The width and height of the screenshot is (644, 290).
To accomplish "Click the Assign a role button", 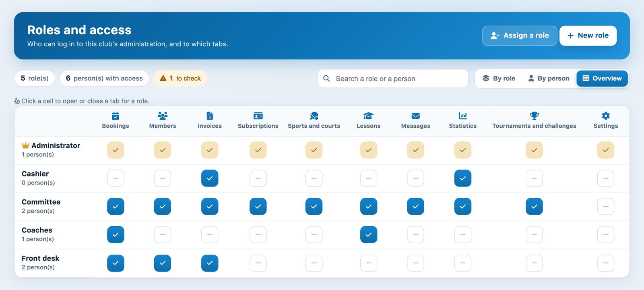I will (520, 35).
